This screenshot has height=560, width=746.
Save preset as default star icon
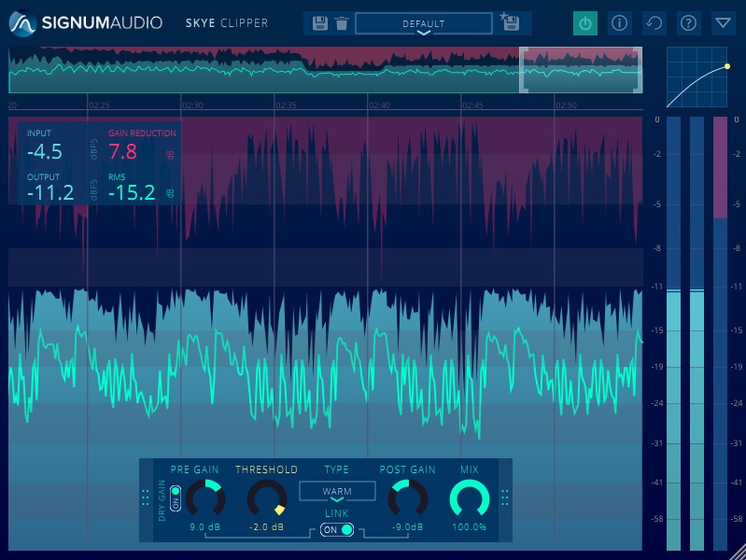[510, 21]
